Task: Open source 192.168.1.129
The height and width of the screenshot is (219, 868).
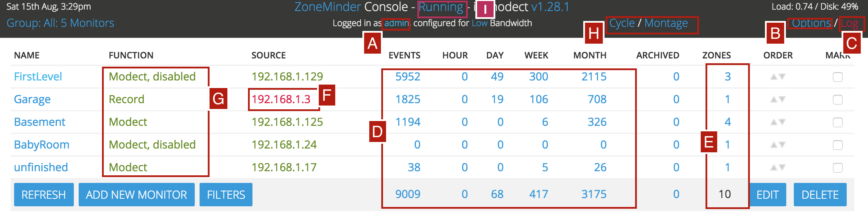Action: coord(287,76)
